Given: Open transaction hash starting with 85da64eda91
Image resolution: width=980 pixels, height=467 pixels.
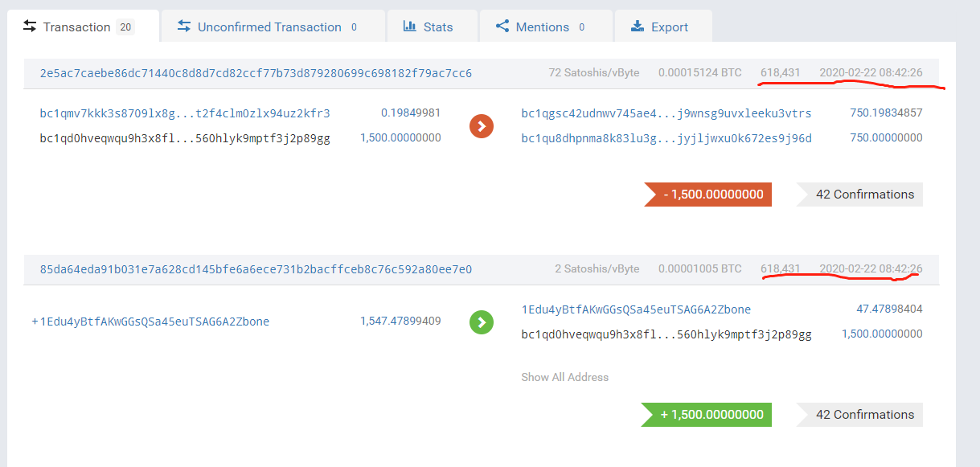Looking at the screenshot, I should tap(256, 269).
